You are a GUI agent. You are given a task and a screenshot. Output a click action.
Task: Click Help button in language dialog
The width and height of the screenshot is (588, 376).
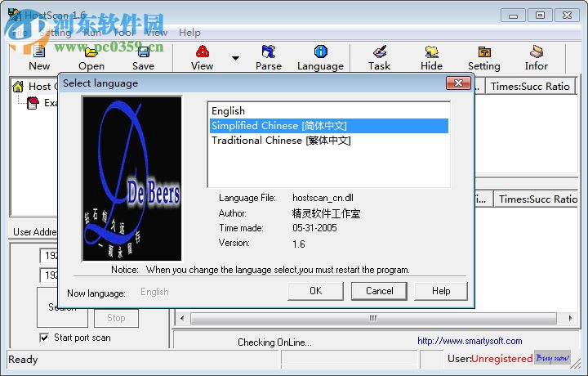[441, 291]
